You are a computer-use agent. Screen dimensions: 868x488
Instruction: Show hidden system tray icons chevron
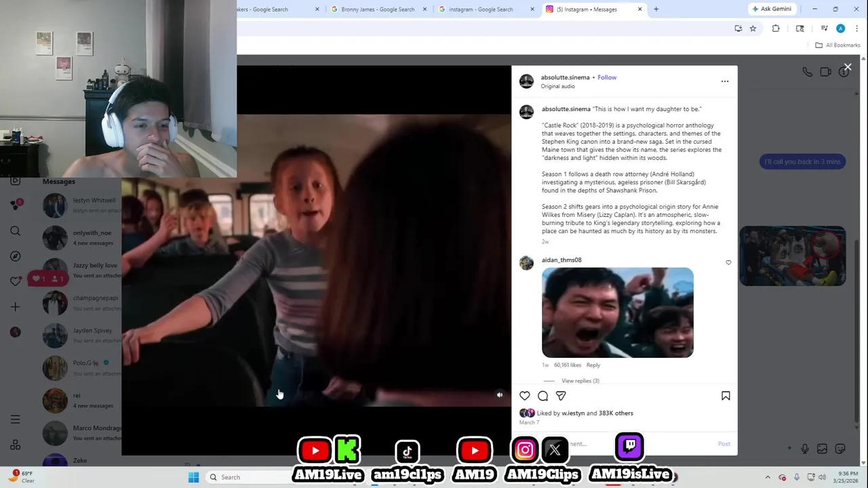768,477
